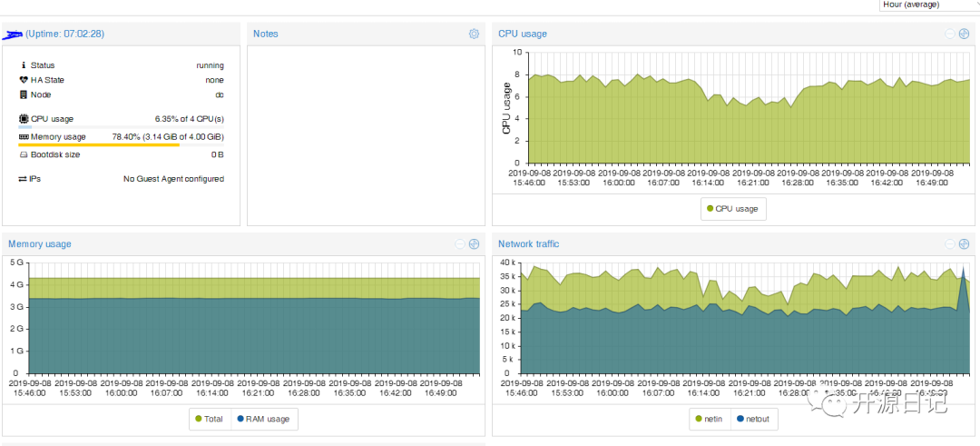The image size is (980, 446).
Task: Click the 'IPs' row label
Action: pos(35,179)
